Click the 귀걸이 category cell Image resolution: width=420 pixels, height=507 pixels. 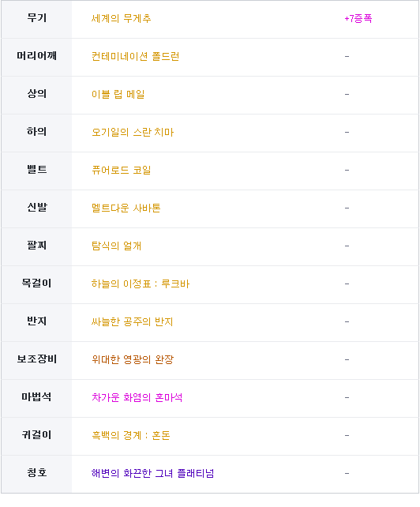[36, 435]
